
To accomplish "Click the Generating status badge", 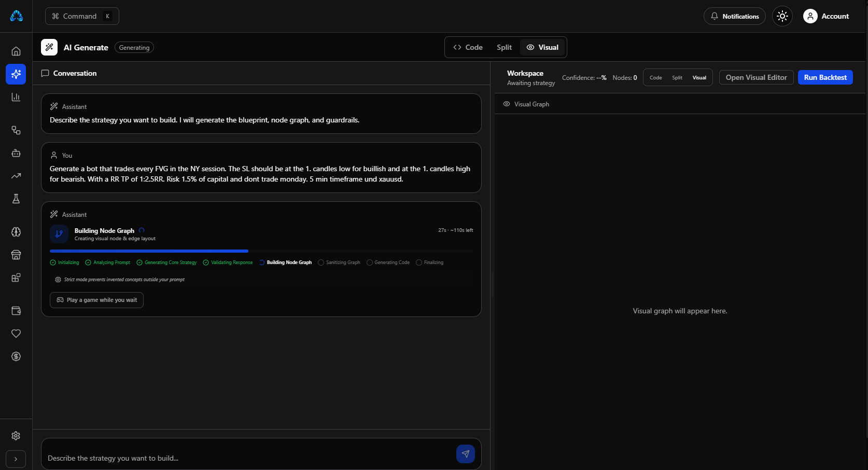I will (x=134, y=47).
